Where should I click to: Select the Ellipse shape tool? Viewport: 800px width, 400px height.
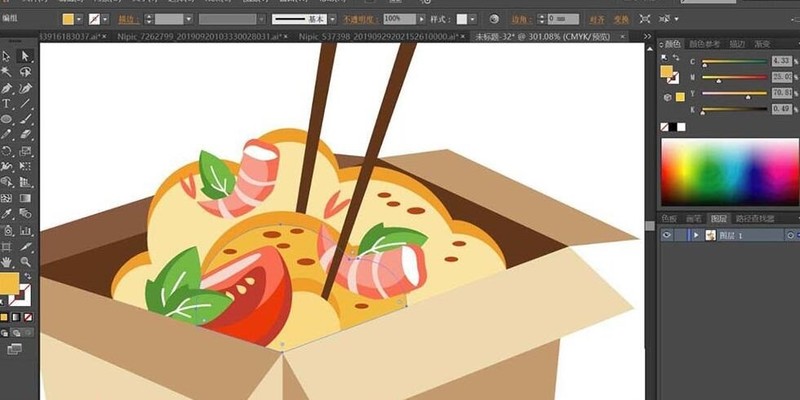click(7, 119)
